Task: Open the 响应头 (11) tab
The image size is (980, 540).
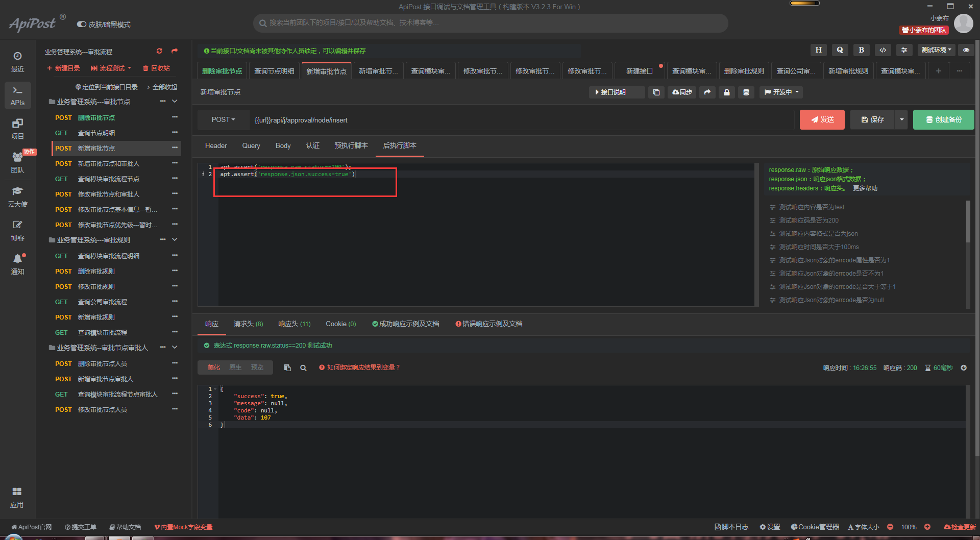Action: 295,324
